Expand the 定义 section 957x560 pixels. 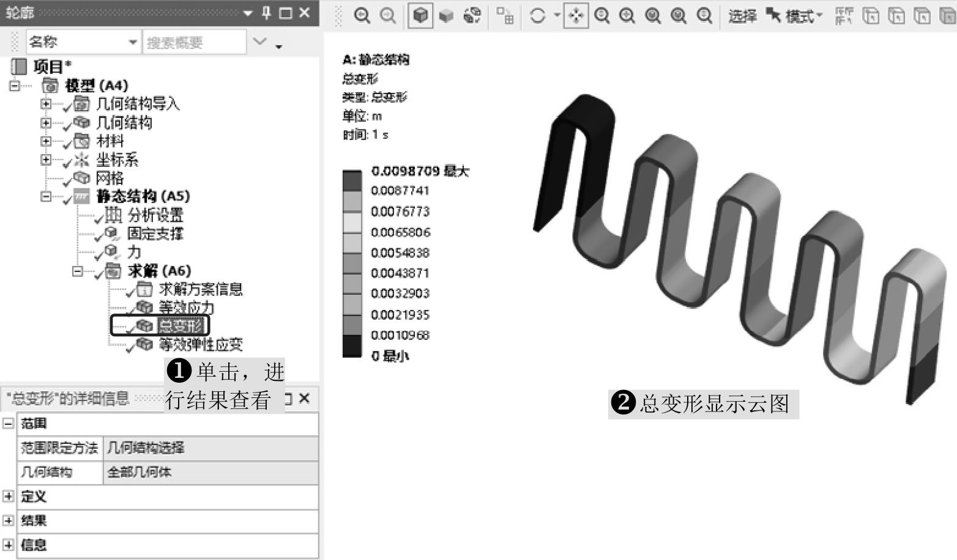pyautogui.click(x=8, y=496)
